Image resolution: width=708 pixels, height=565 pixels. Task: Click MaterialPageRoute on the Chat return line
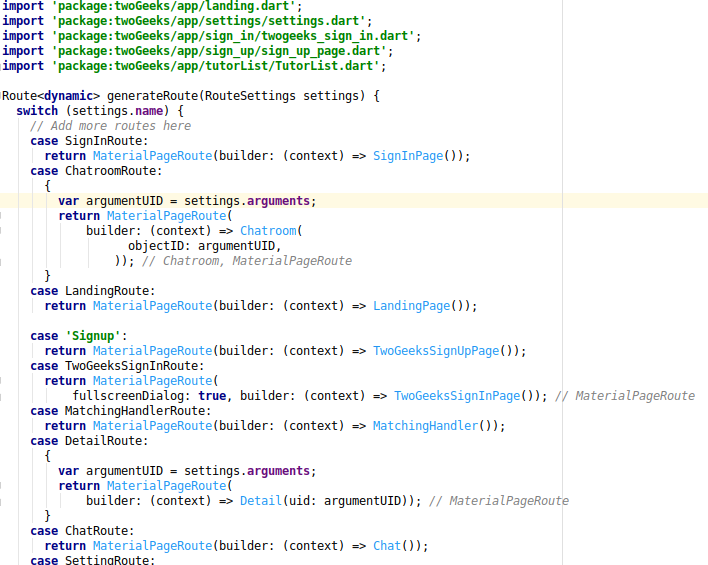pyautogui.click(x=152, y=546)
